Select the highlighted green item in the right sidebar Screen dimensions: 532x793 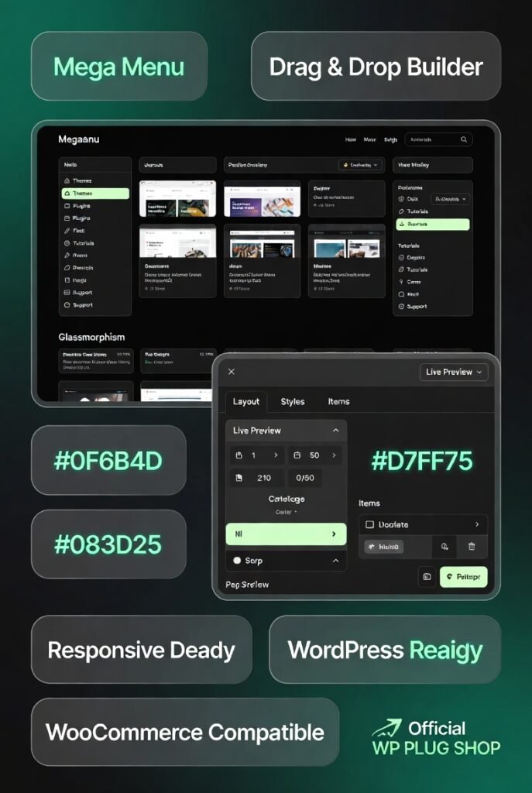click(433, 224)
